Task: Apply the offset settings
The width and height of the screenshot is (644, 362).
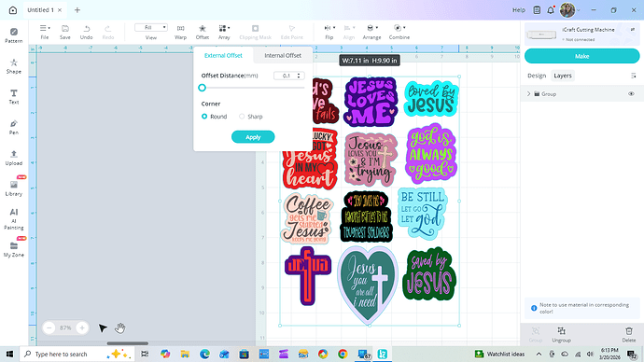Action: [x=253, y=137]
